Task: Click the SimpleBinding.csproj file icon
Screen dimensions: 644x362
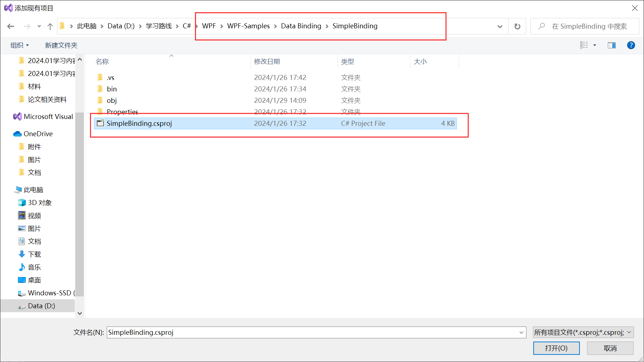Action: 100,123
